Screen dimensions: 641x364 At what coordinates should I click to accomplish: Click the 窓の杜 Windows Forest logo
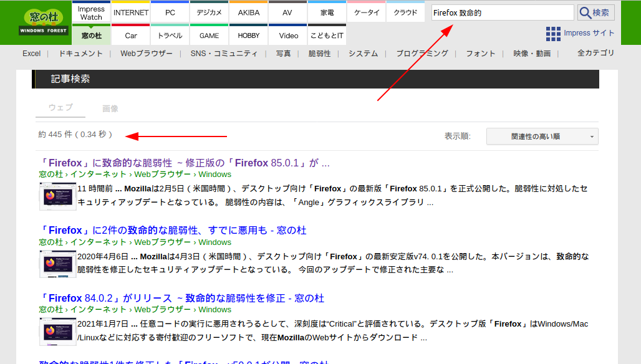[x=44, y=22]
